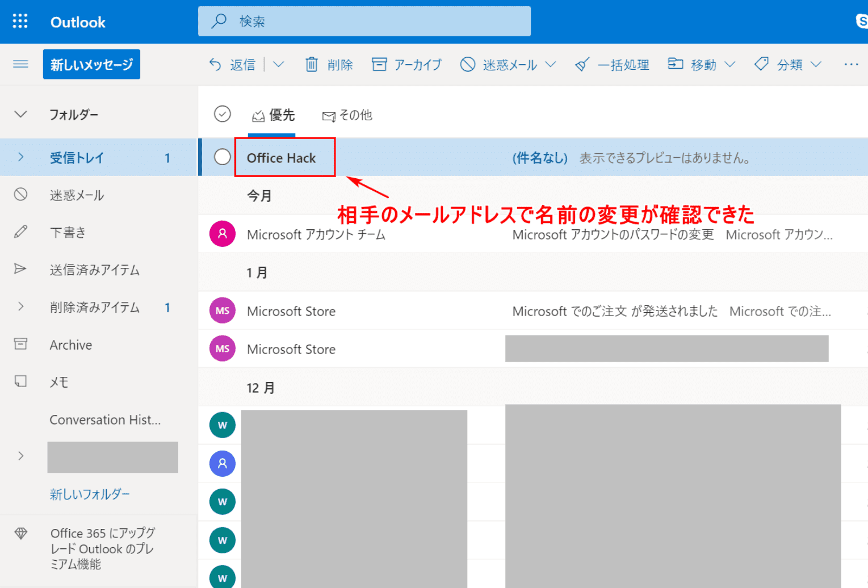
Task: Expand the 迷惑メール dropdown chevron
Action: [x=550, y=65]
